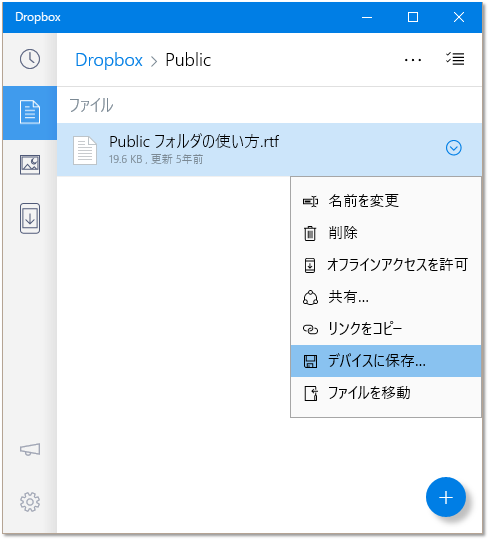This screenshot has width=490, height=541.
Task: Click the trash icon beside 削除
Action: [x=310, y=233]
